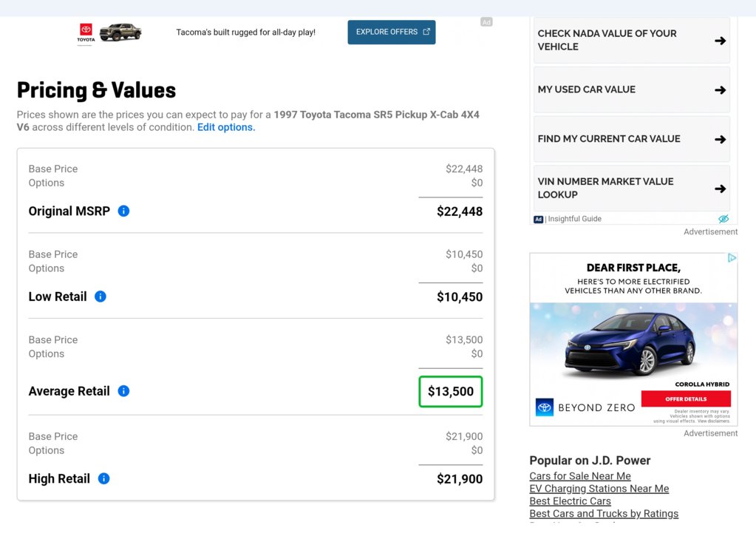Viewport: 756px width, 556px height.
Task: Open EV Charging Stations Near Me link
Action: (x=599, y=489)
